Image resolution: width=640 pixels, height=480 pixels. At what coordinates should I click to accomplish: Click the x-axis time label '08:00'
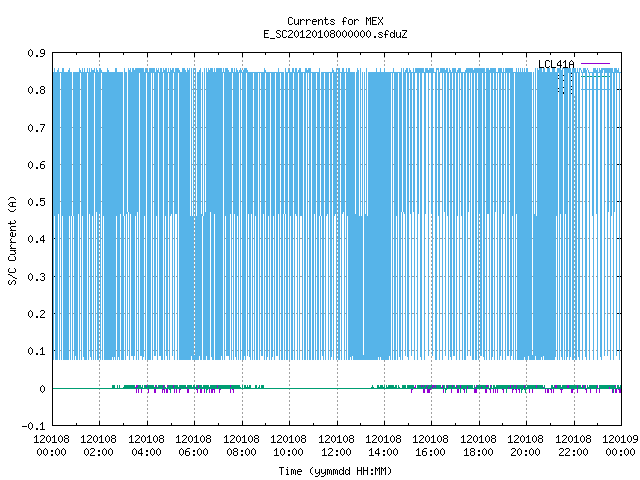[241, 452]
